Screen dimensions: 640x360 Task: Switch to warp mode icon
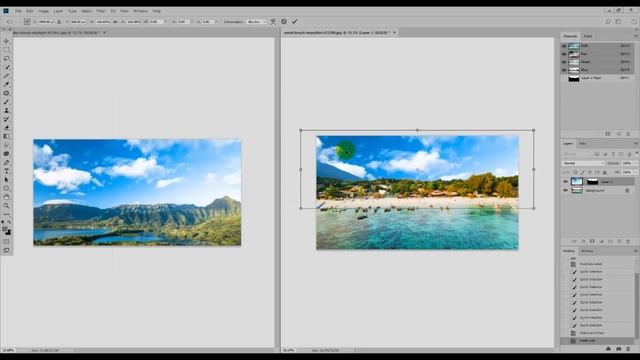click(273, 22)
